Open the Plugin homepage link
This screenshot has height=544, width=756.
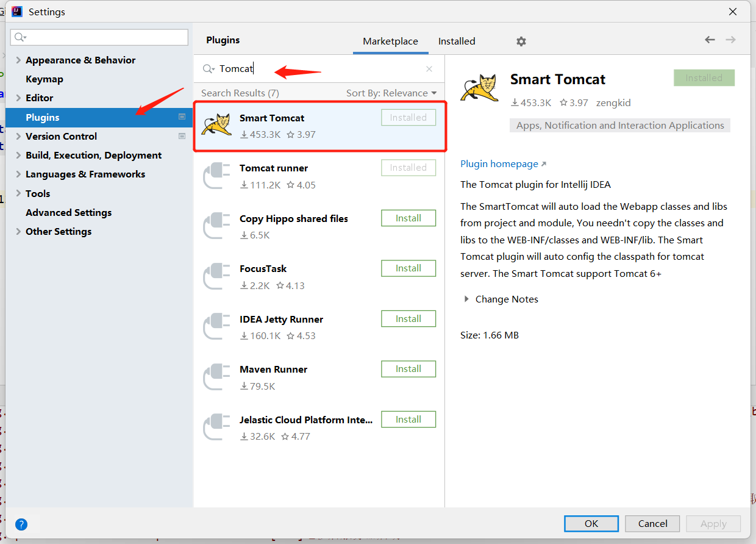[499, 163]
